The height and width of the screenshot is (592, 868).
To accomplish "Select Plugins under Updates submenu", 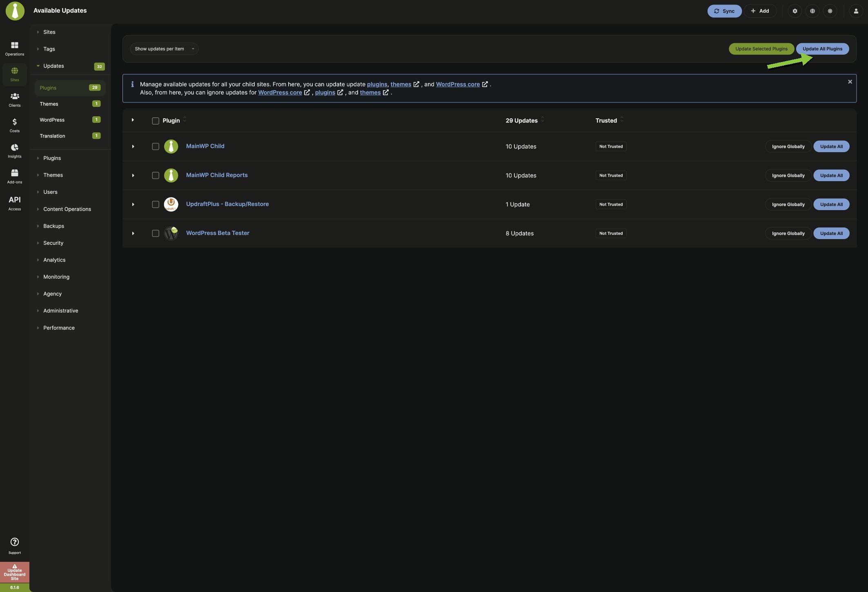I will (x=70, y=88).
